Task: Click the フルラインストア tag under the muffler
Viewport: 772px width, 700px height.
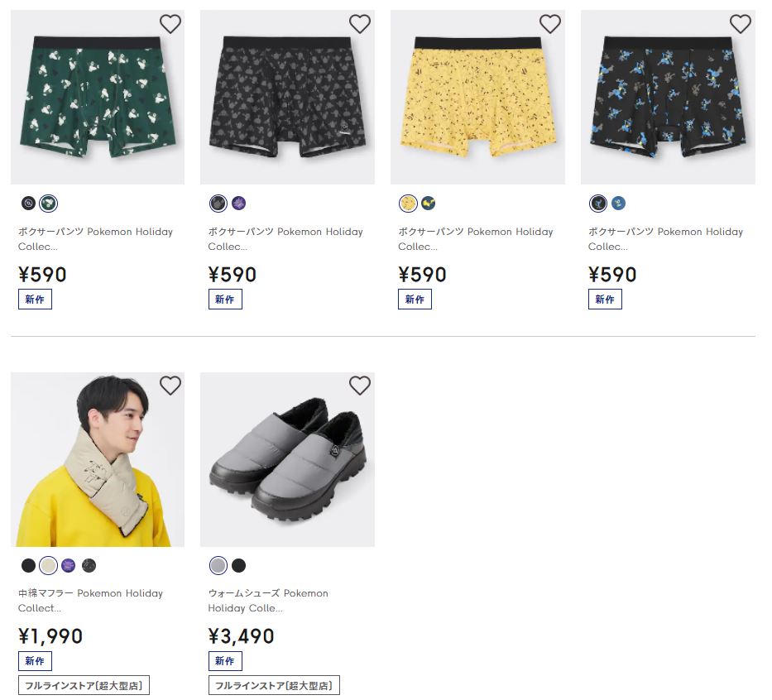Action: (x=84, y=685)
